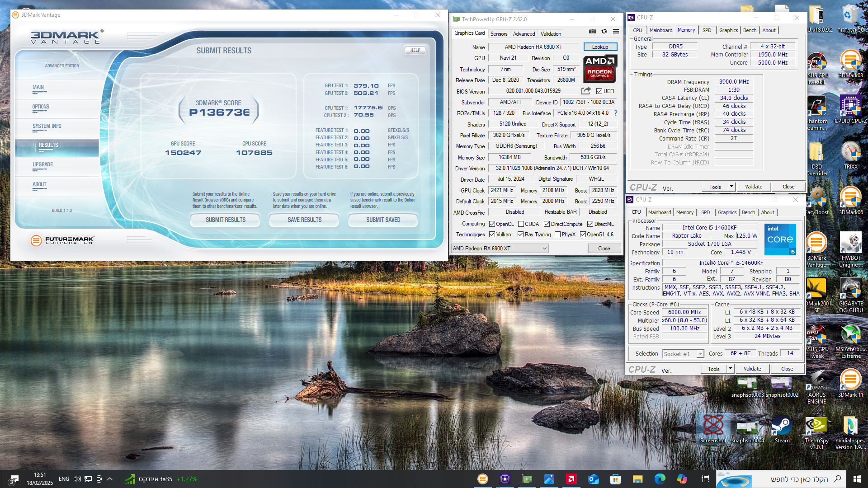The image size is (868, 488).
Task: Open the GPU-Z hamburger menu
Action: point(616,32)
